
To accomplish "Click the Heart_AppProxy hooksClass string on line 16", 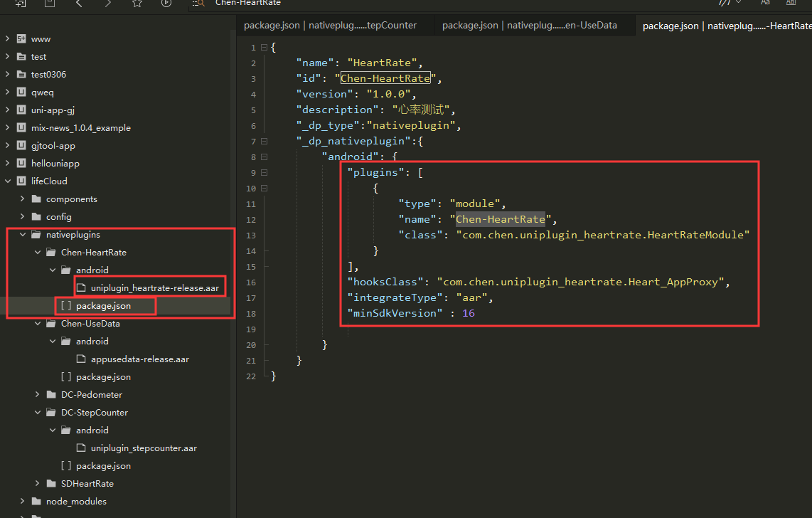I will pos(580,282).
